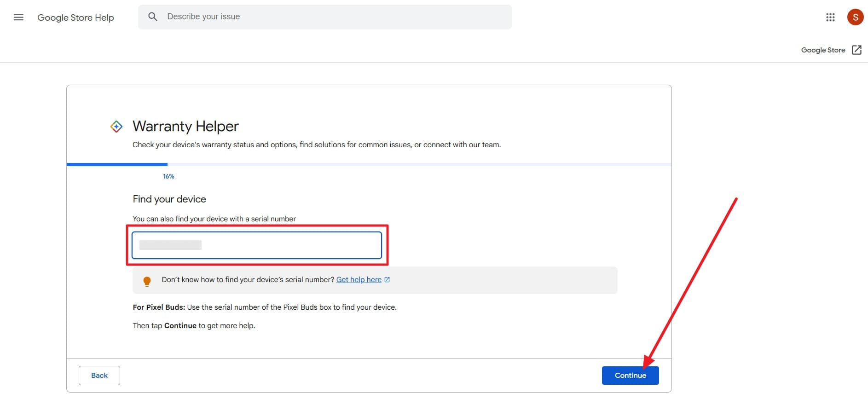Click the lightbulb tip icon
The width and height of the screenshot is (868, 399).
(147, 281)
